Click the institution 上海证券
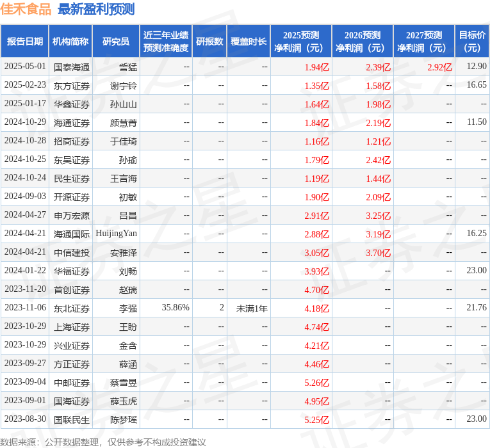This screenshot has width=490, height=448. click(x=72, y=327)
